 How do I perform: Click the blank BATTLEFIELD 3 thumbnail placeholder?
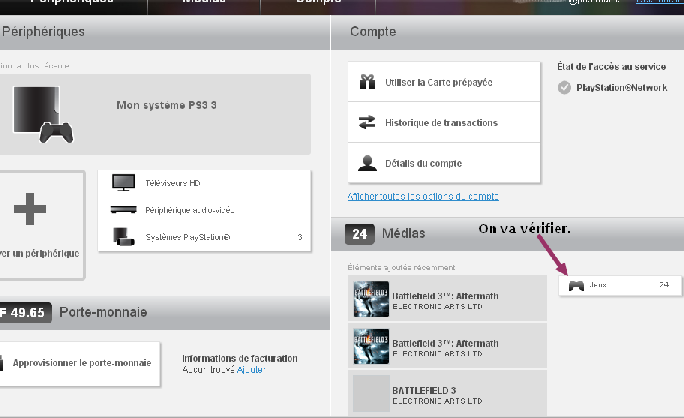[x=371, y=393]
